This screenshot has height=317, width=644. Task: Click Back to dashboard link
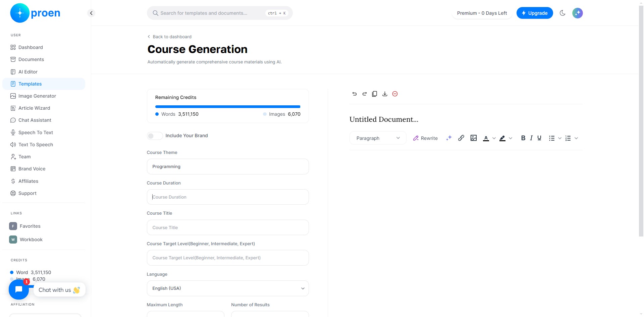coord(169,37)
